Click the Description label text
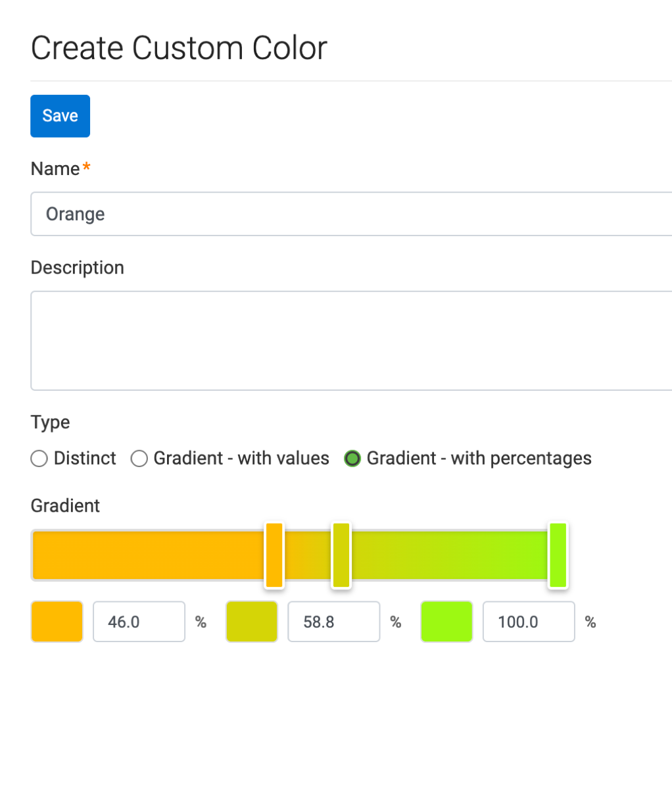 [x=78, y=268]
